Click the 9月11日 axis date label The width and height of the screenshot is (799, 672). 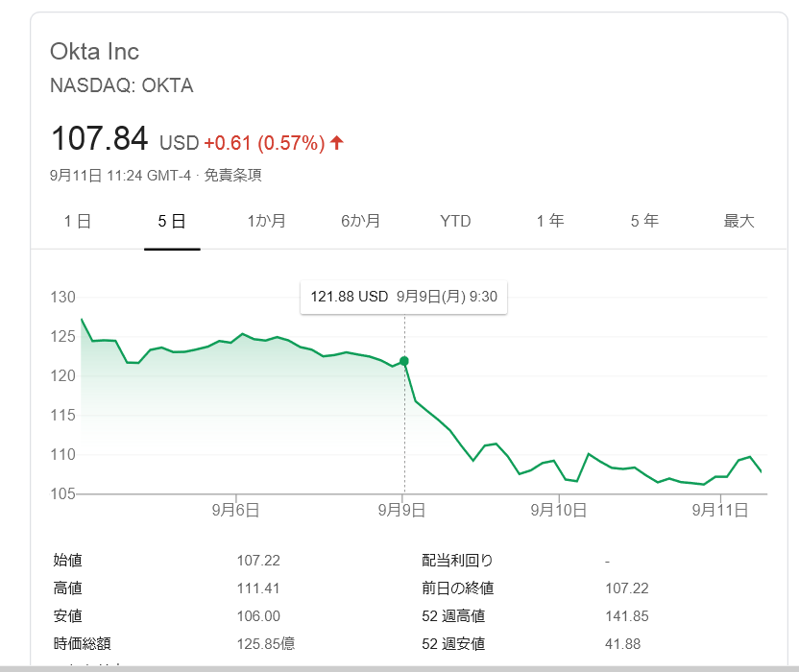[x=720, y=511]
